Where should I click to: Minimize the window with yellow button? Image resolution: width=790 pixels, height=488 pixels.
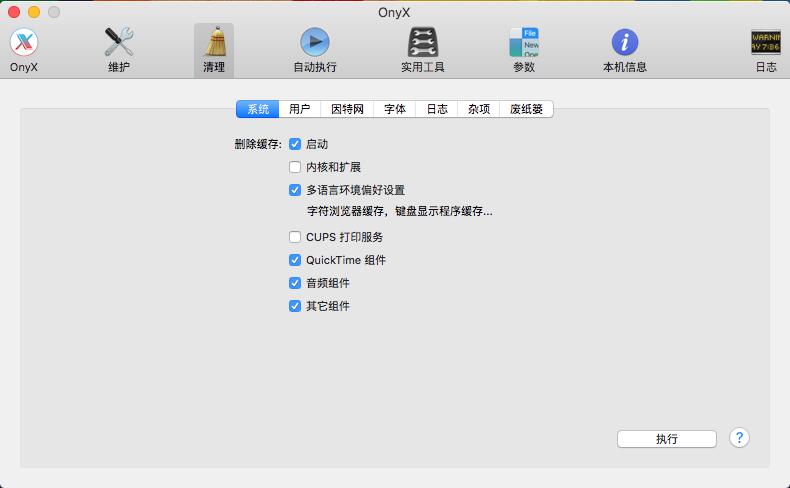tap(34, 12)
